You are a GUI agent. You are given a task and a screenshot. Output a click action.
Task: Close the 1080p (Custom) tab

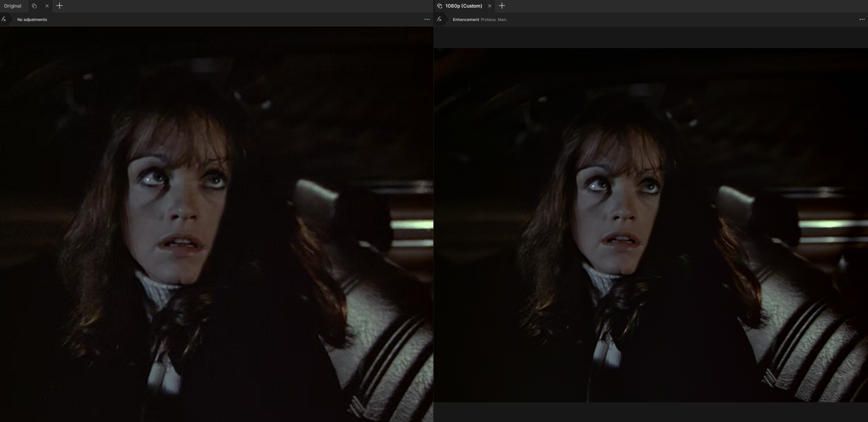tap(490, 6)
